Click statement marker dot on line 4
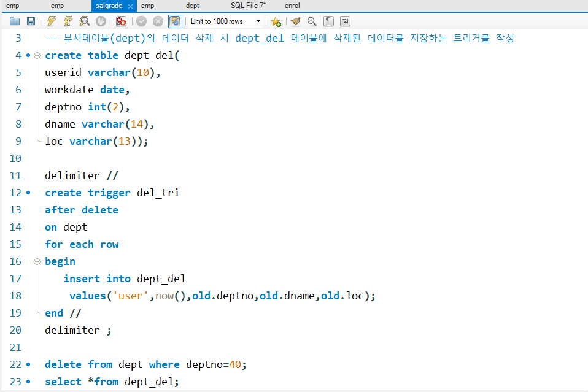 [28, 55]
